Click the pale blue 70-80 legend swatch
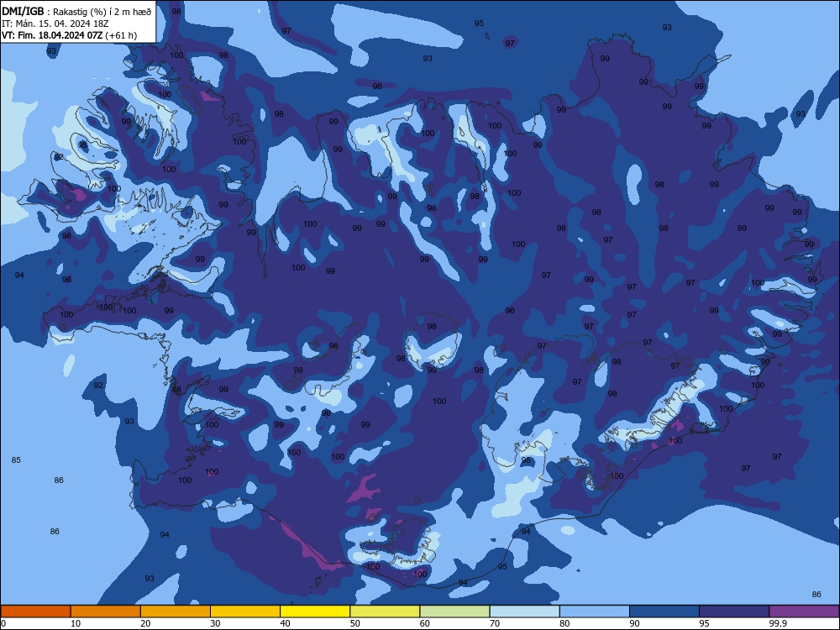The width and height of the screenshot is (840, 630). coord(524,612)
